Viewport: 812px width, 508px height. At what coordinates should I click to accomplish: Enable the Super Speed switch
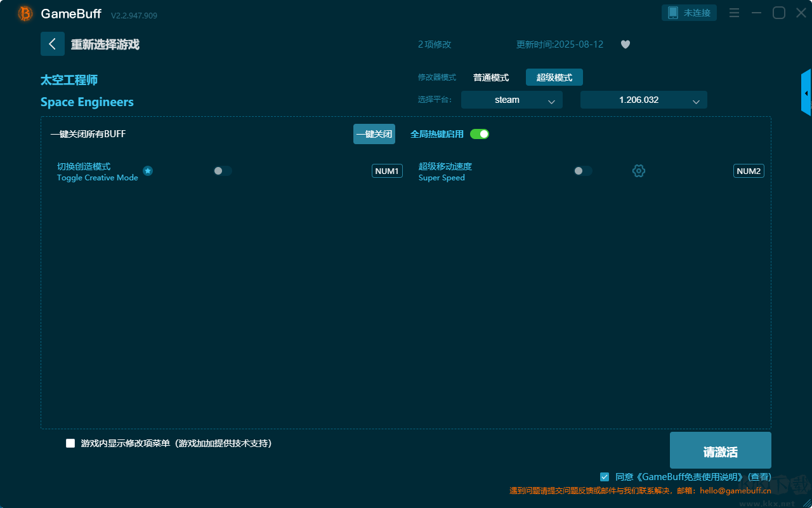[583, 171]
